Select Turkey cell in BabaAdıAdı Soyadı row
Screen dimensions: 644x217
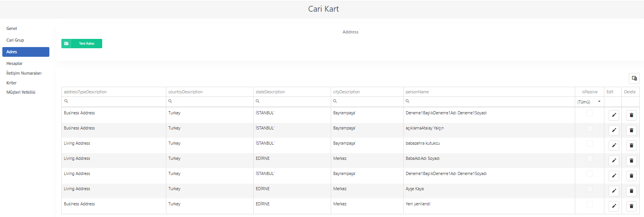(x=209, y=161)
